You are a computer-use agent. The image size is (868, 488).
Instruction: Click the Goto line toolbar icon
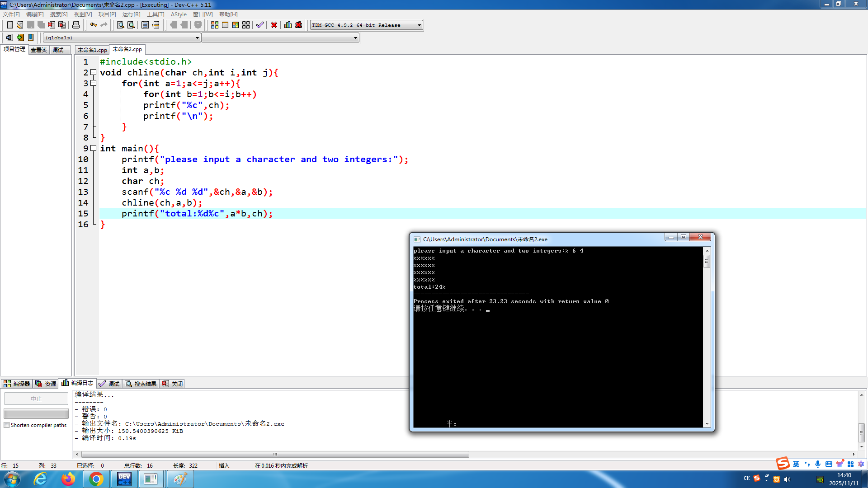[x=156, y=25]
